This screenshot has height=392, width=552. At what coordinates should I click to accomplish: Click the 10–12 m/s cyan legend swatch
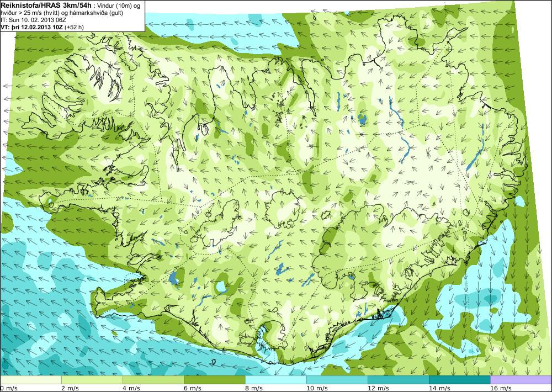click(337, 380)
